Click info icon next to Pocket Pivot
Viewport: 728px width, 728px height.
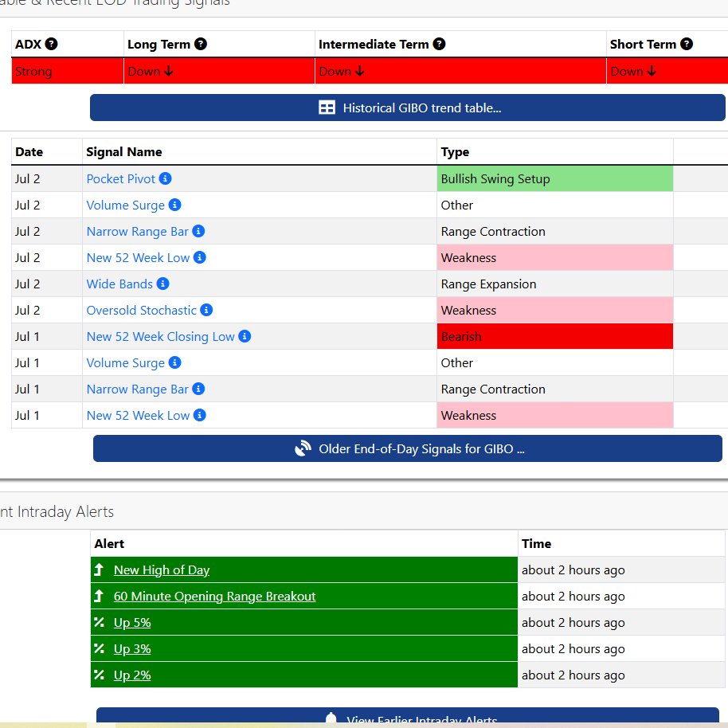coord(166,178)
